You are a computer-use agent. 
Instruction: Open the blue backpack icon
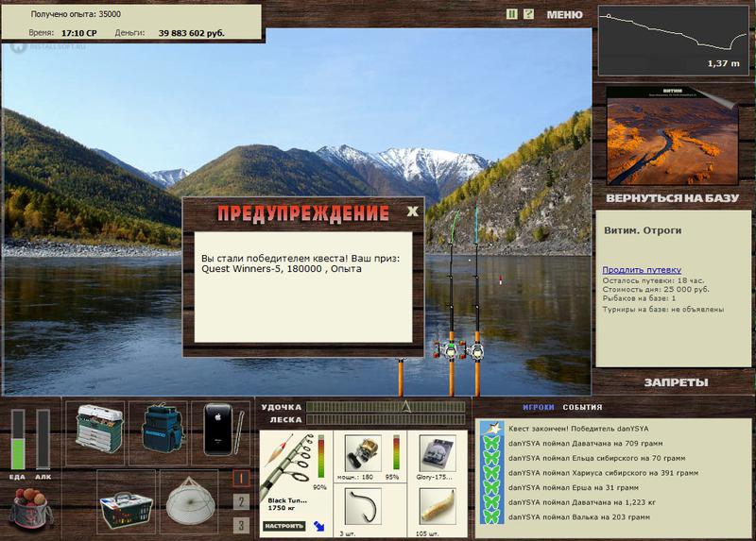162,430
